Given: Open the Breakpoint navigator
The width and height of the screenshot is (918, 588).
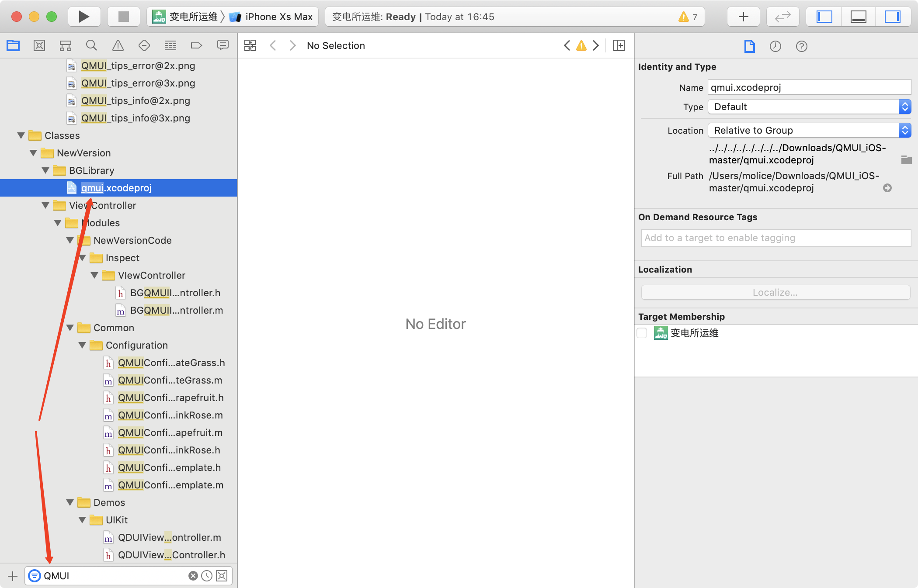Looking at the screenshot, I should coord(196,45).
